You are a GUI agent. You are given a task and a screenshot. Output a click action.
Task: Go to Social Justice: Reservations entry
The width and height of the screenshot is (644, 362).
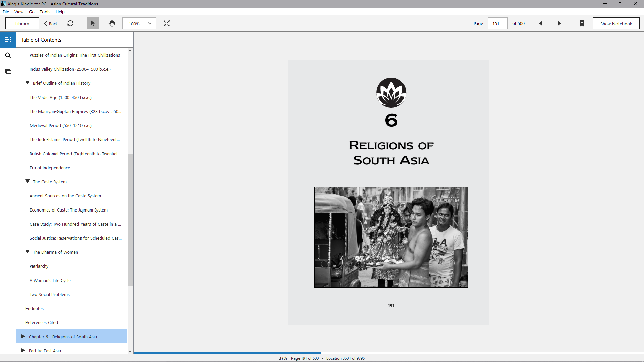75,238
